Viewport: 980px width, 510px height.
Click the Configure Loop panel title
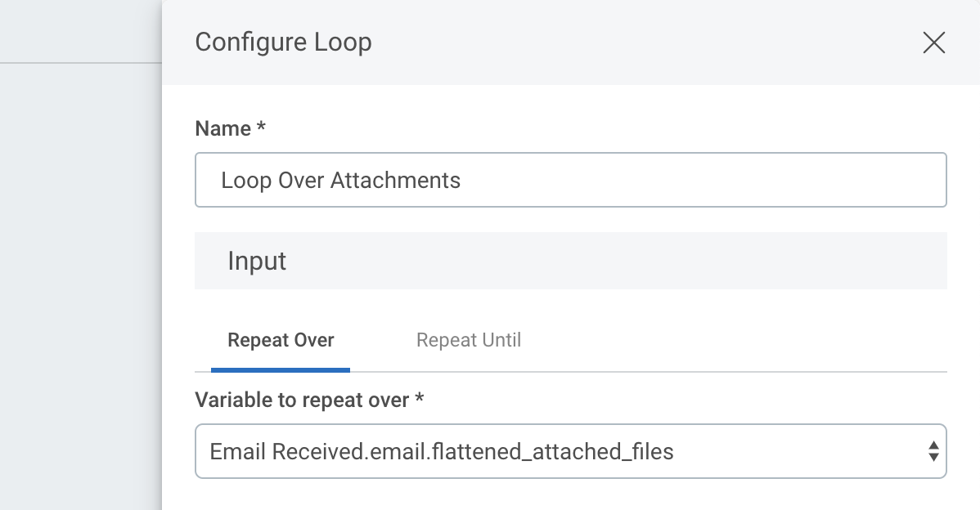click(x=283, y=42)
